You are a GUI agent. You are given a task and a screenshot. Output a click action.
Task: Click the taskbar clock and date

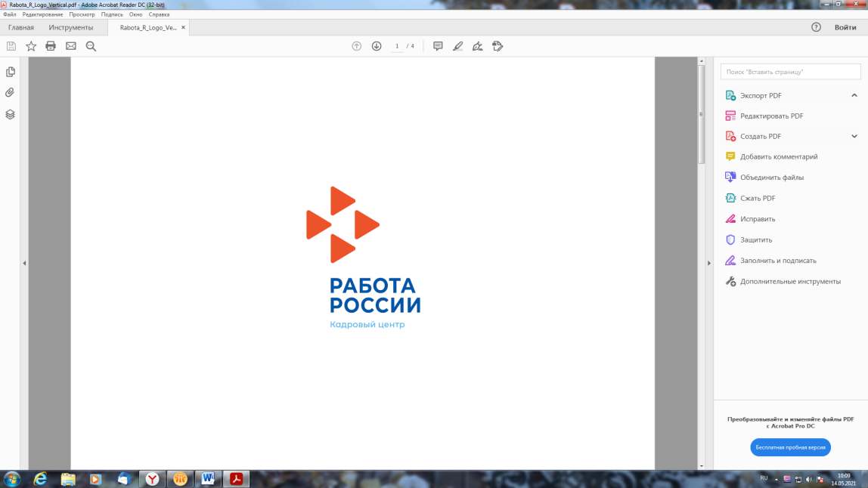pyautogui.click(x=844, y=480)
